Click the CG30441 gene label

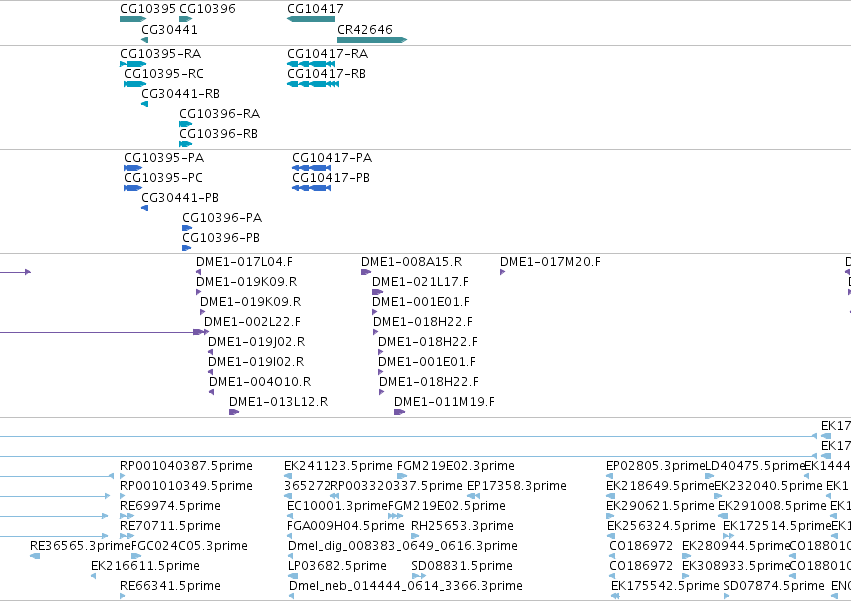pyautogui.click(x=169, y=29)
